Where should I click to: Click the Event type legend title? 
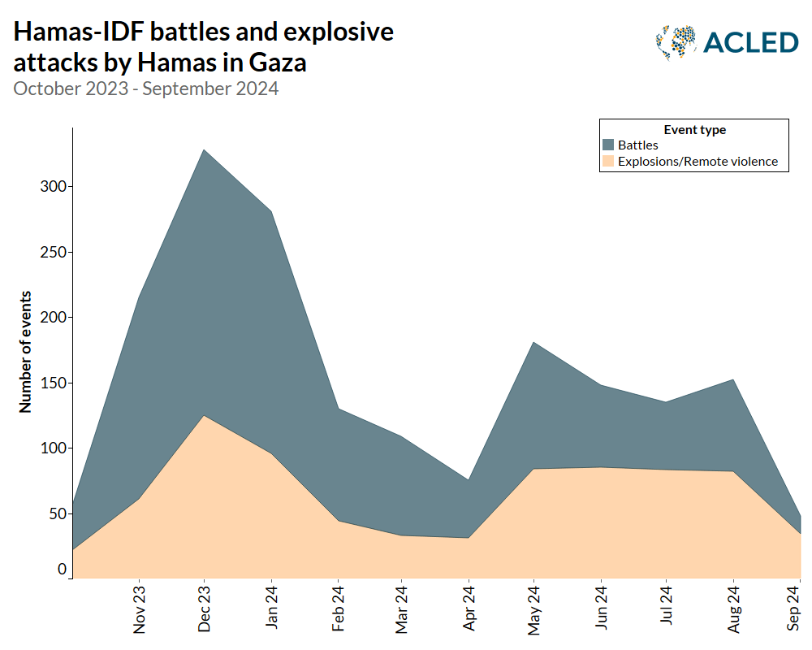694,130
